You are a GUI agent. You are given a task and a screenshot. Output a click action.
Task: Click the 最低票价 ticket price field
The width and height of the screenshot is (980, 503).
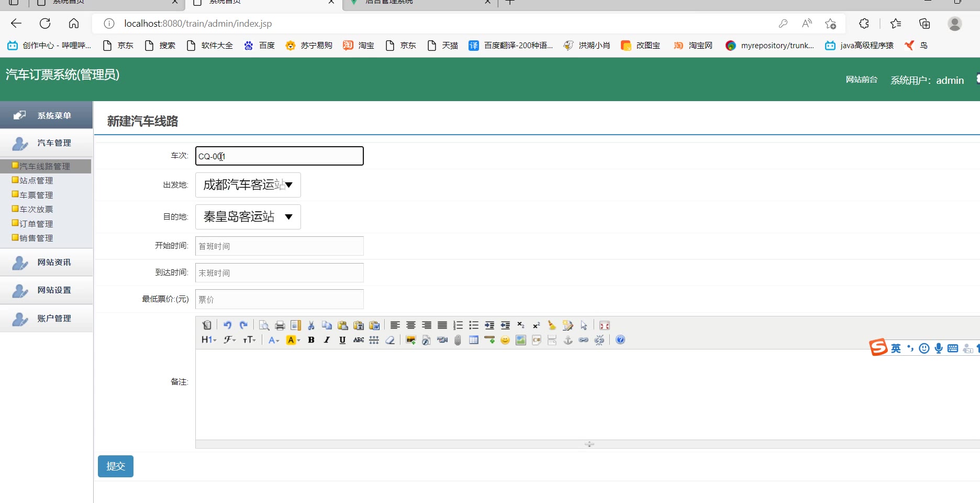(280, 299)
